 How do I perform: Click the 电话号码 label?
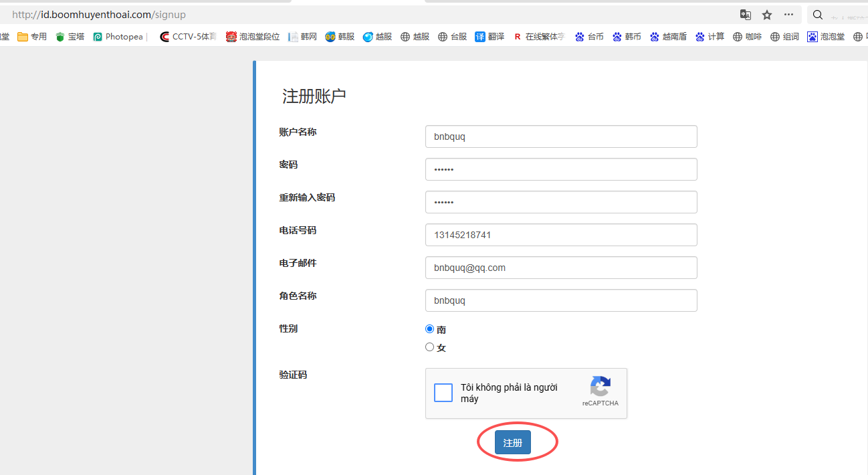tap(298, 230)
